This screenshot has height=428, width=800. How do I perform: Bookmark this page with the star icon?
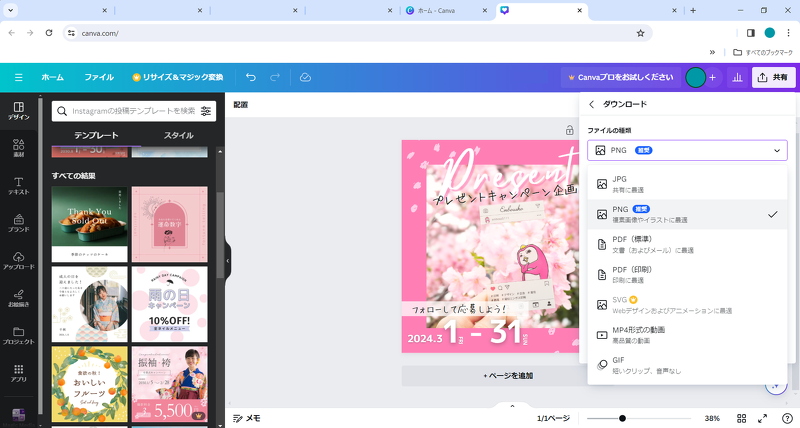[640, 33]
